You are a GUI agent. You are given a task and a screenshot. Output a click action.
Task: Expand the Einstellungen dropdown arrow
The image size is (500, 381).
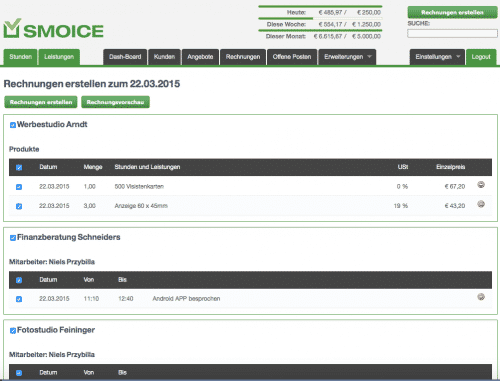pos(458,57)
